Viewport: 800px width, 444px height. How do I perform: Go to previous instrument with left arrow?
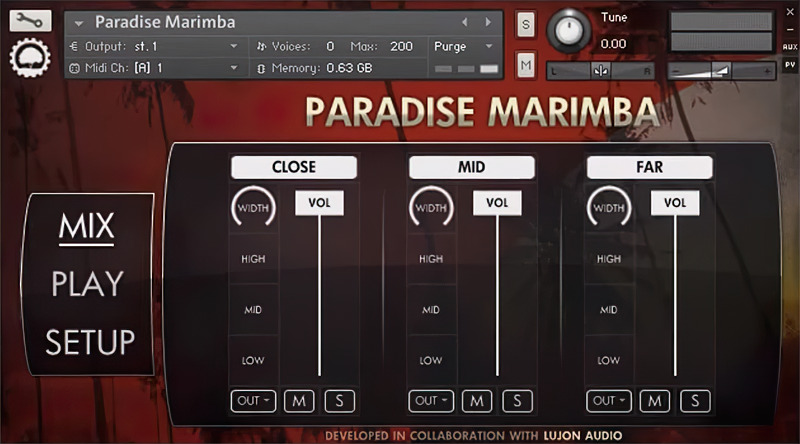(x=464, y=22)
